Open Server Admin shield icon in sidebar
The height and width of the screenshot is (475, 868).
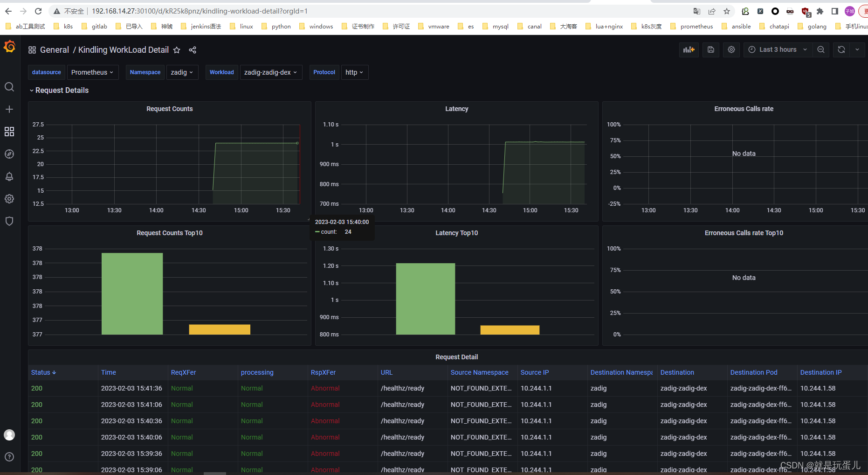(9, 221)
